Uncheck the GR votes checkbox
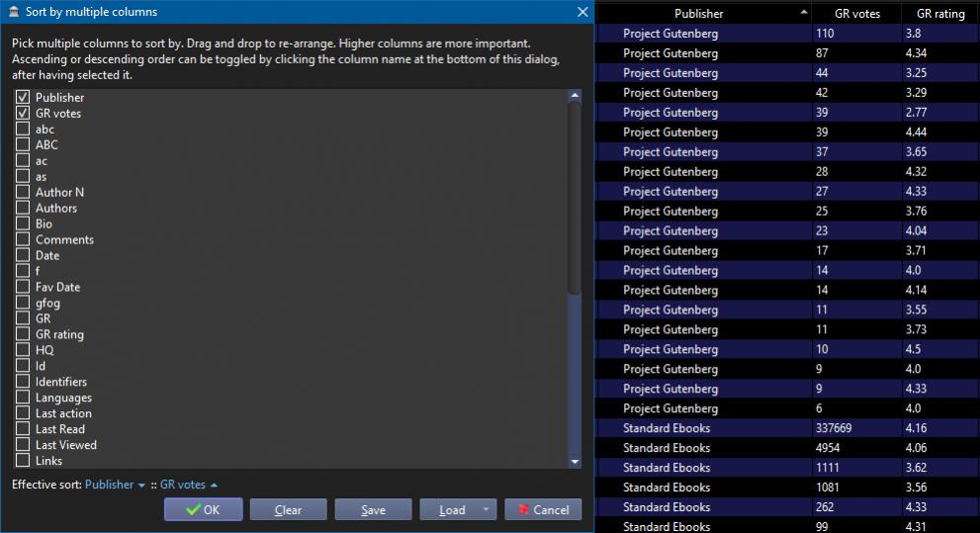The width and height of the screenshot is (980, 533). pyautogui.click(x=23, y=113)
